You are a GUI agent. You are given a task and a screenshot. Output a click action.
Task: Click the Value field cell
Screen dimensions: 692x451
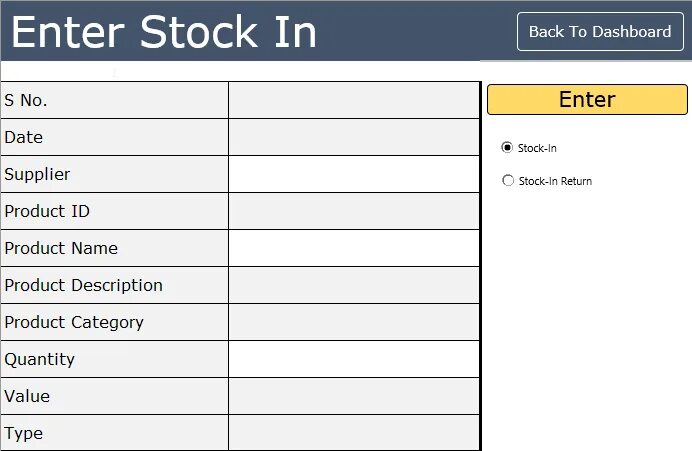pyautogui.click(x=354, y=396)
